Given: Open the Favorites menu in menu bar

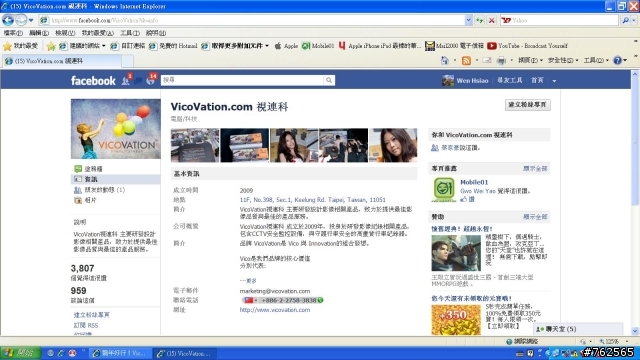Looking at the screenshot, I should coord(98,33).
